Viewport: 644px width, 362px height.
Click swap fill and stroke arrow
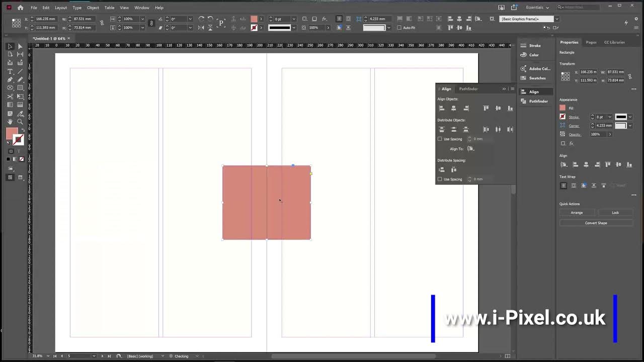(x=23, y=130)
